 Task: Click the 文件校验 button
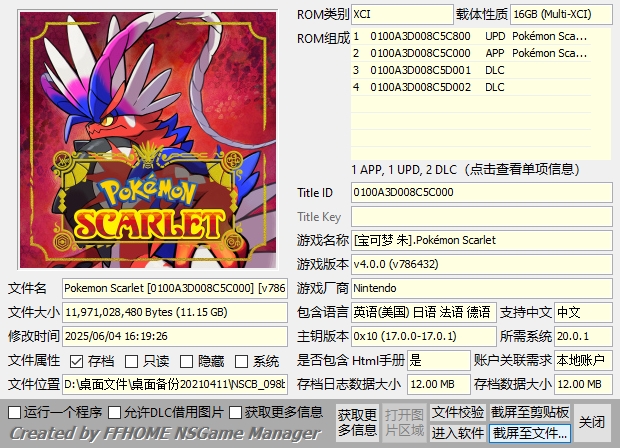457,412
